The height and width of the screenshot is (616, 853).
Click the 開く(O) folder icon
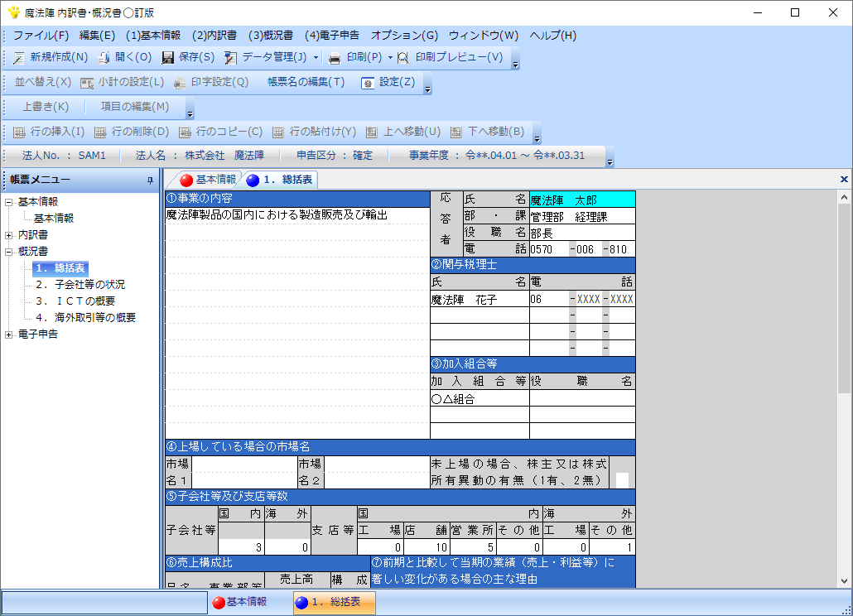(x=104, y=58)
